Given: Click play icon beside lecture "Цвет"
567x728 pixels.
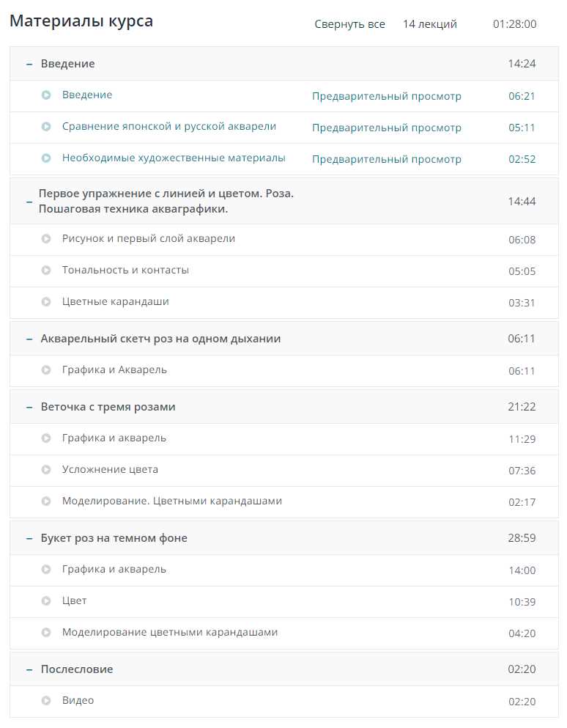Looking at the screenshot, I should pyautogui.click(x=46, y=601).
